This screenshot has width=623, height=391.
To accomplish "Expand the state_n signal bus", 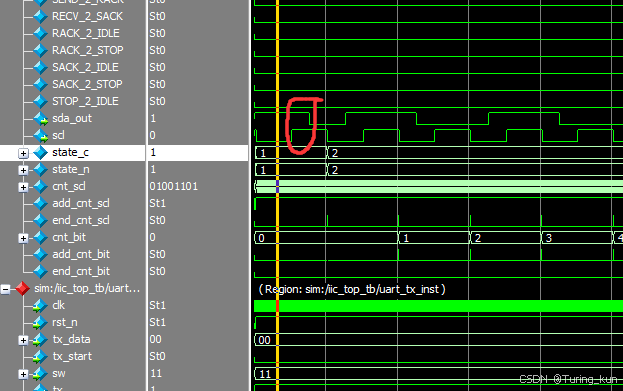I will [23, 170].
